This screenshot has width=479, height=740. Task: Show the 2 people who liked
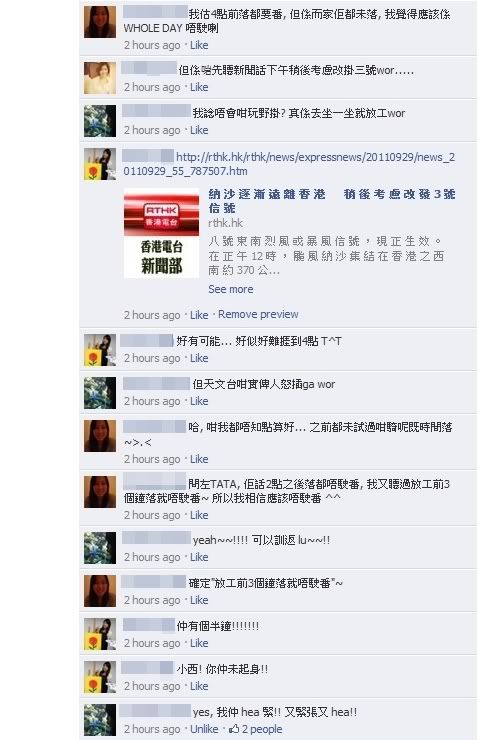coord(262,729)
